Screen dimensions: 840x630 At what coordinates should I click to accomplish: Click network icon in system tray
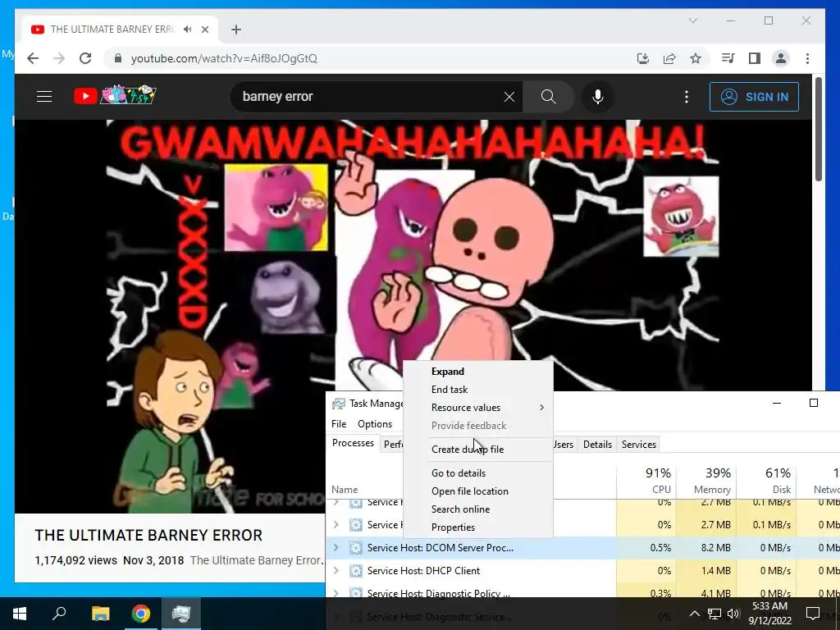[x=714, y=614]
